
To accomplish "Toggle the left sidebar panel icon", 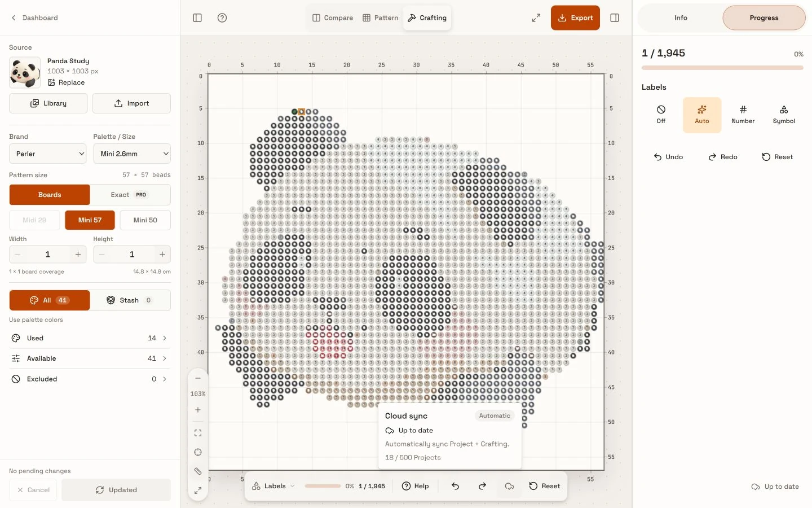I will tap(197, 18).
